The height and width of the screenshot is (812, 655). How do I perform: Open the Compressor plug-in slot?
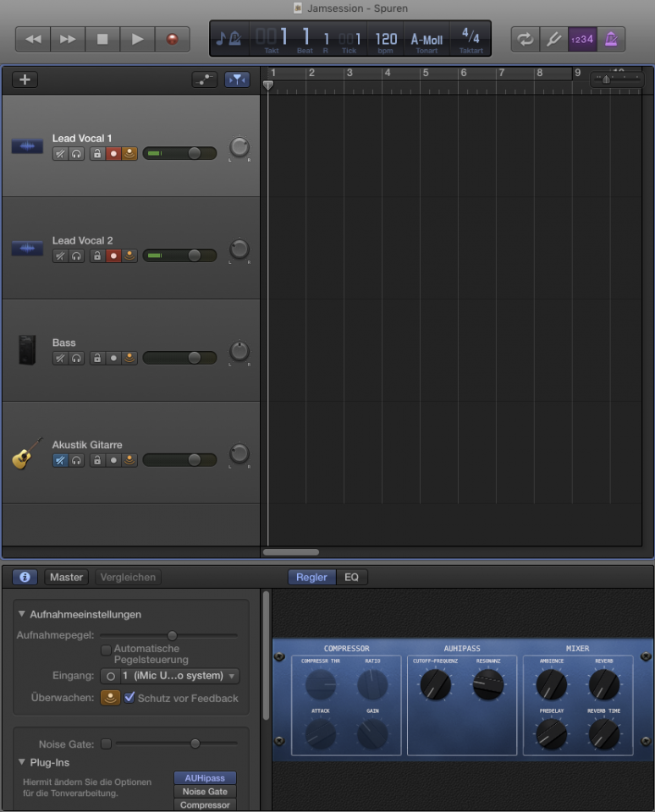(x=205, y=804)
